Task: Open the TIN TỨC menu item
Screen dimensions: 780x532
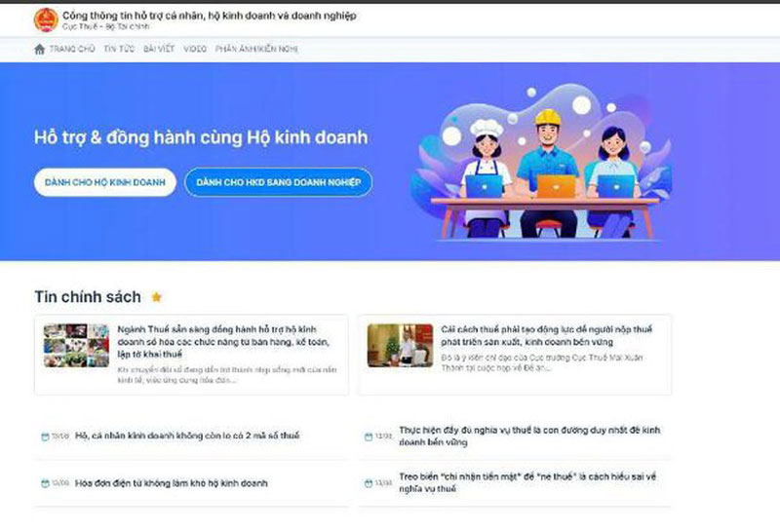Action: [119, 49]
